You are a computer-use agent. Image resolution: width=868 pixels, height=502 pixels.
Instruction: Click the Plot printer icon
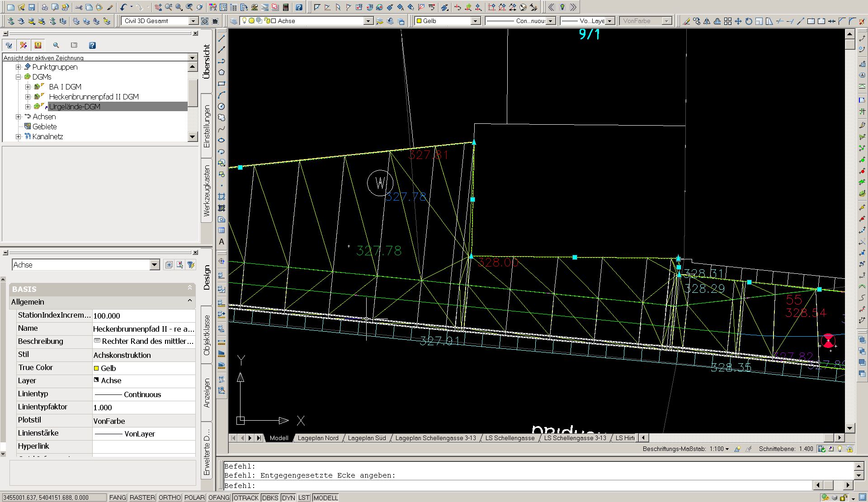coord(44,7)
